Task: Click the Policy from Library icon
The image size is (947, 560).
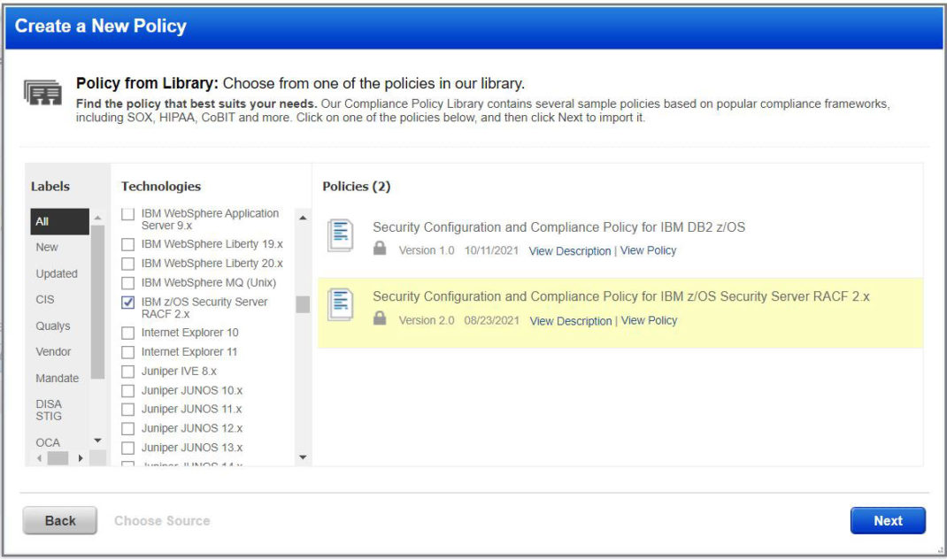Action: pos(42,92)
